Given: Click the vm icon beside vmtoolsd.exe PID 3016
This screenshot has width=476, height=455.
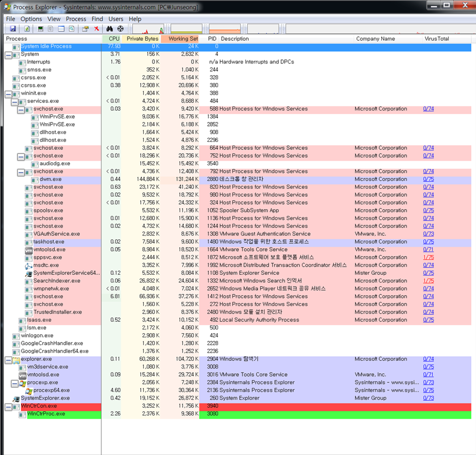Looking at the screenshot, I should (23, 376).
